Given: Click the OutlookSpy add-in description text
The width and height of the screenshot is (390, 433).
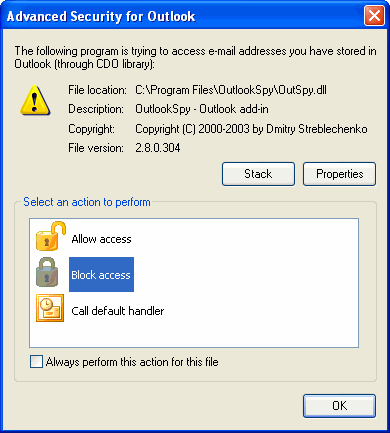Looking at the screenshot, I should [202, 109].
